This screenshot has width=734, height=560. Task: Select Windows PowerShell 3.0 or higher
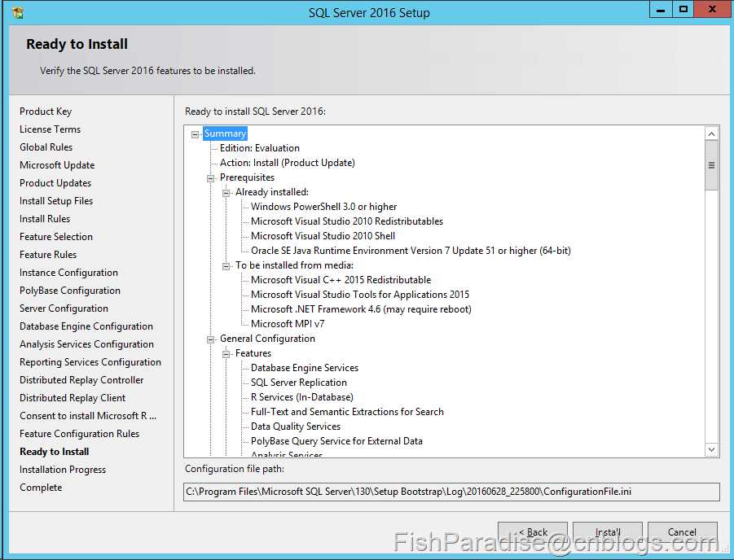click(x=324, y=206)
